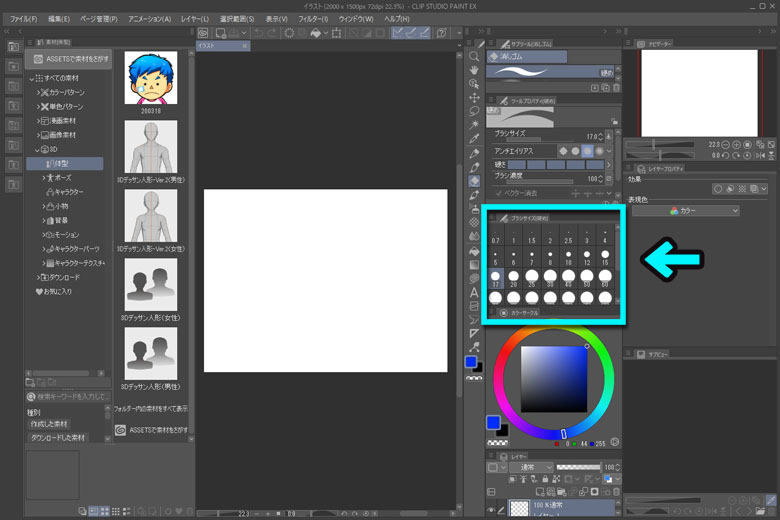Select the Text tool (A icon)
Image resolution: width=780 pixels, height=520 pixels.
click(474, 292)
